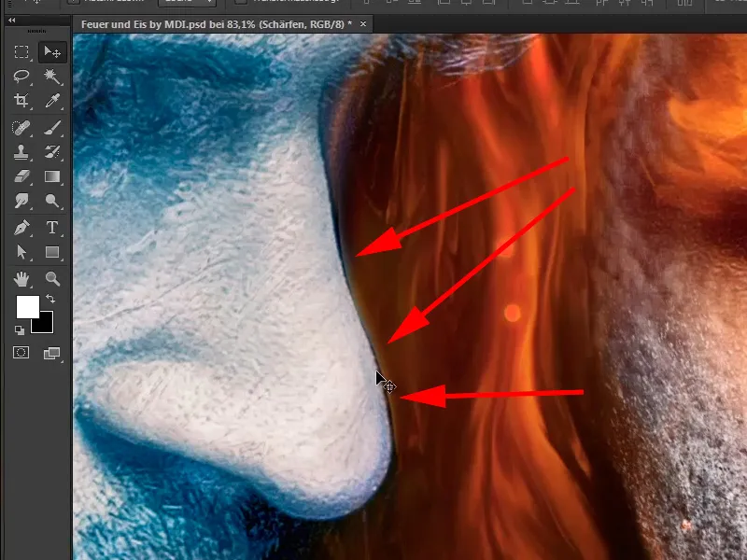Select the Rectangle shape tool
Screen dimensions: 747x560
(52, 252)
